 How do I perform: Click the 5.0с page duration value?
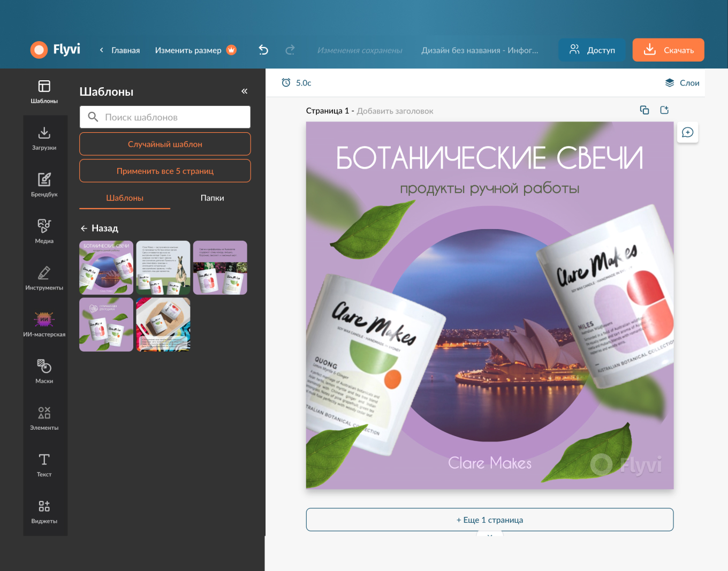pyautogui.click(x=304, y=83)
